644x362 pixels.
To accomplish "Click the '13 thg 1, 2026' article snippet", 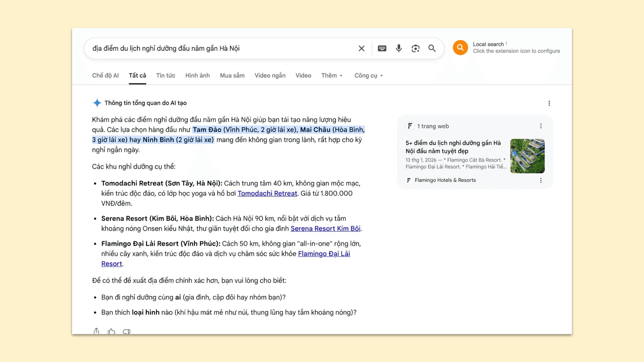I will pos(456,163).
